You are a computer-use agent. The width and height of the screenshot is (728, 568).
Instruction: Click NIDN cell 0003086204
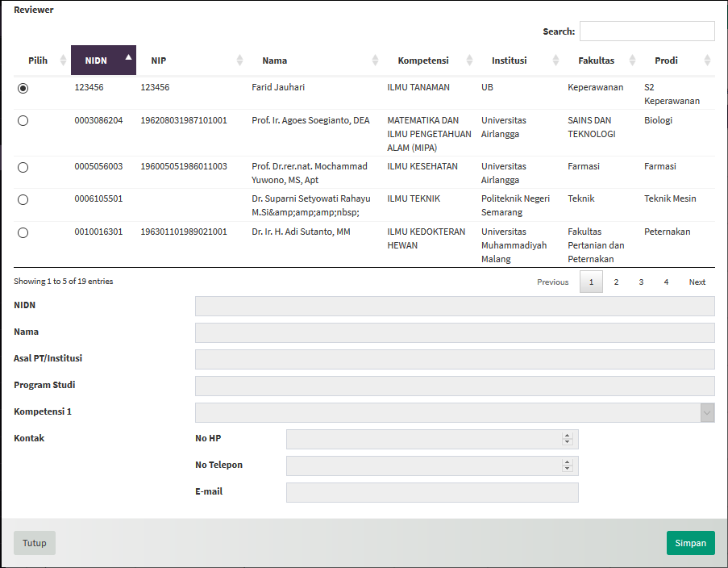click(x=98, y=120)
